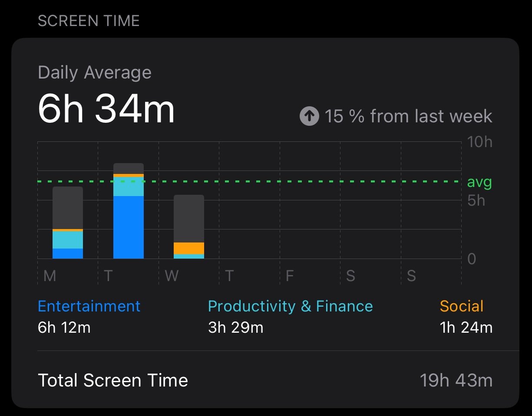Select the SCREEN TIME section header
532x416 pixels.
(89, 20)
